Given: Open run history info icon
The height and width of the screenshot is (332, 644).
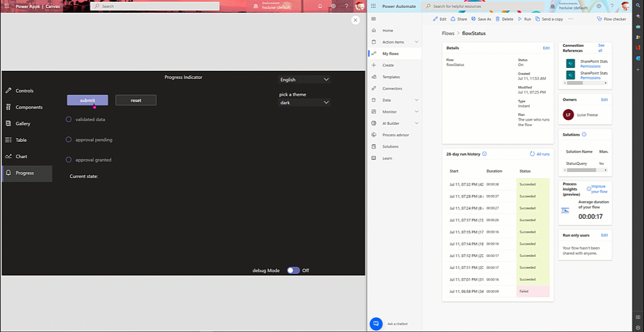Looking at the screenshot, I should (484, 154).
